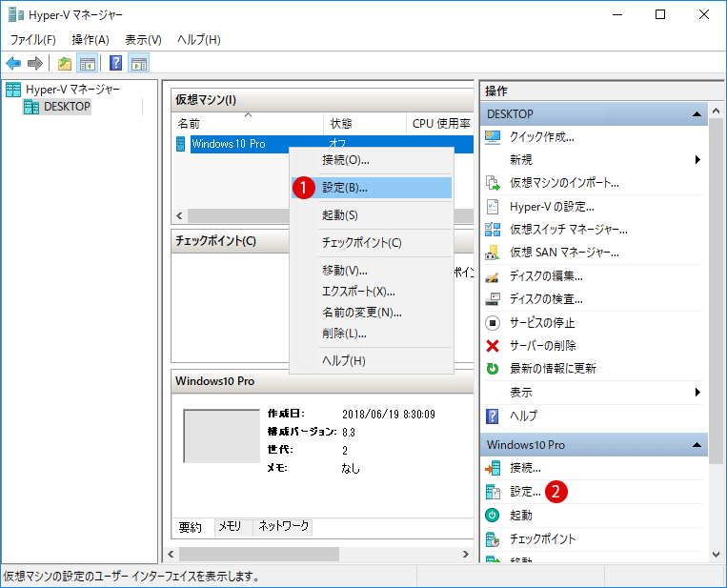Choose 削除(L)... in the context menu
Screen dimensions: 727x588
pos(372,334)
